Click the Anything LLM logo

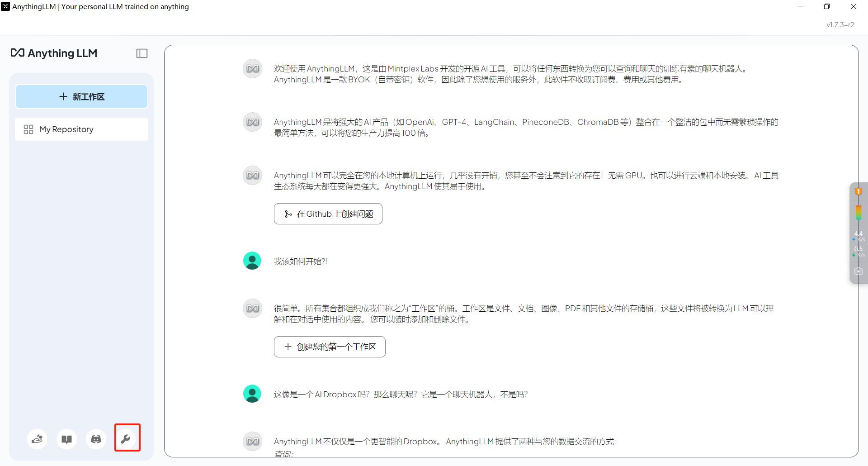pyautogui.click(x=54, y=53)
